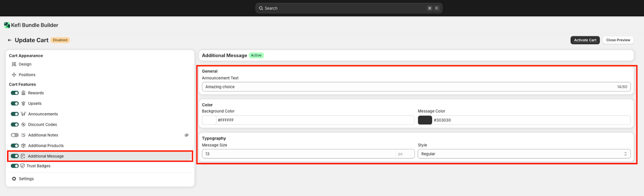
Task: Click the back arrow beside Update Cart
Action: 10,40
